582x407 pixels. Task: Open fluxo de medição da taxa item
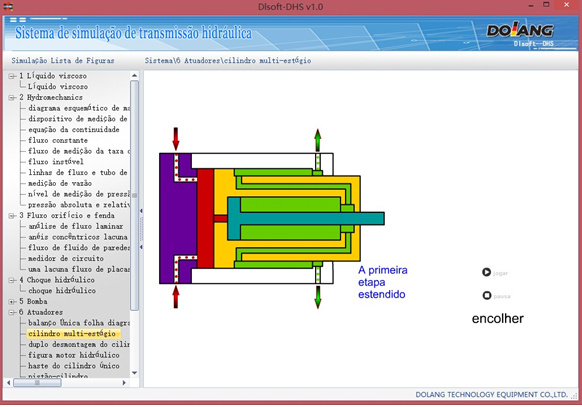(x=79, y=151)
